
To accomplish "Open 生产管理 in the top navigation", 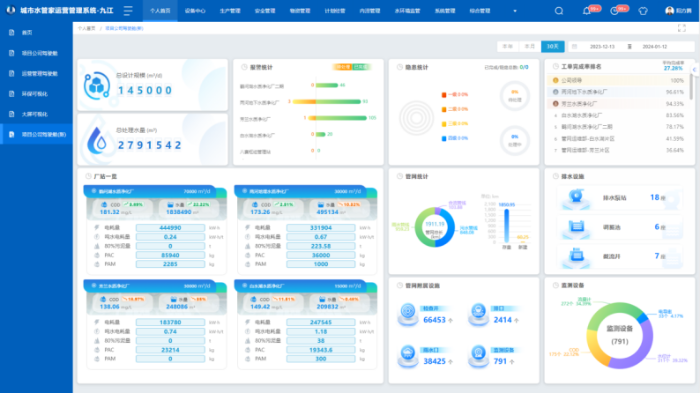I will coord(230,11).
